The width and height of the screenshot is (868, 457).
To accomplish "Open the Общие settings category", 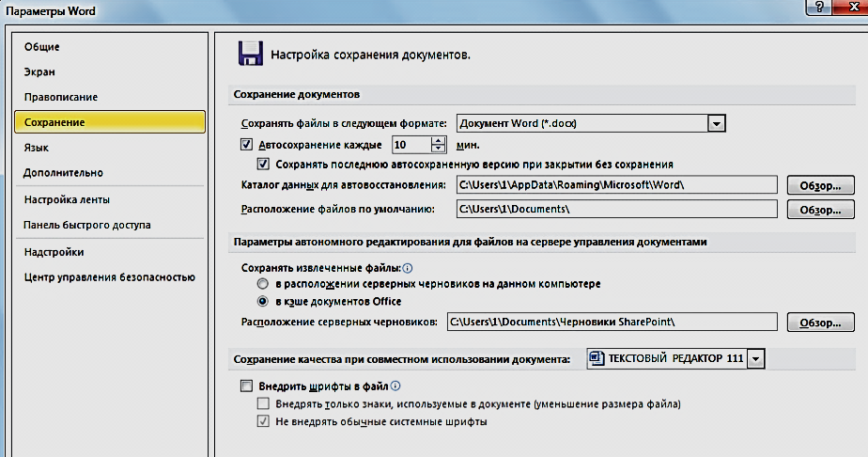I will tap(41, 47).
